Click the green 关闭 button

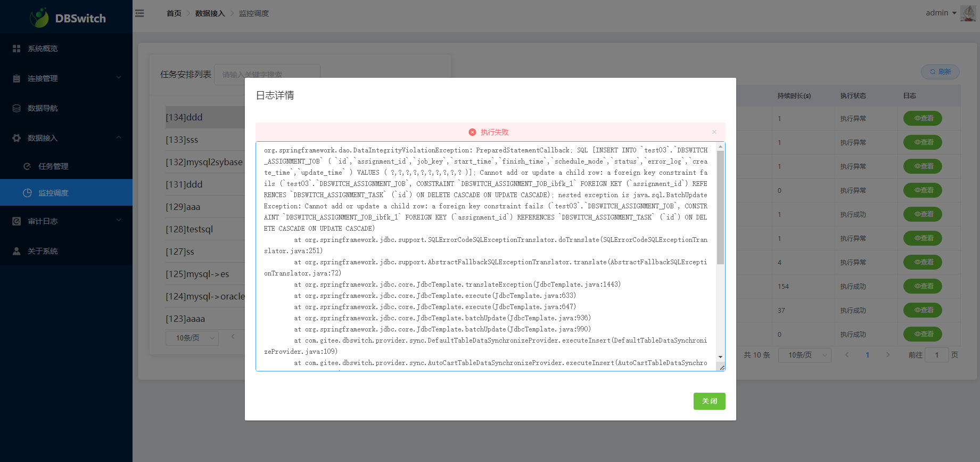click(709, 401)
